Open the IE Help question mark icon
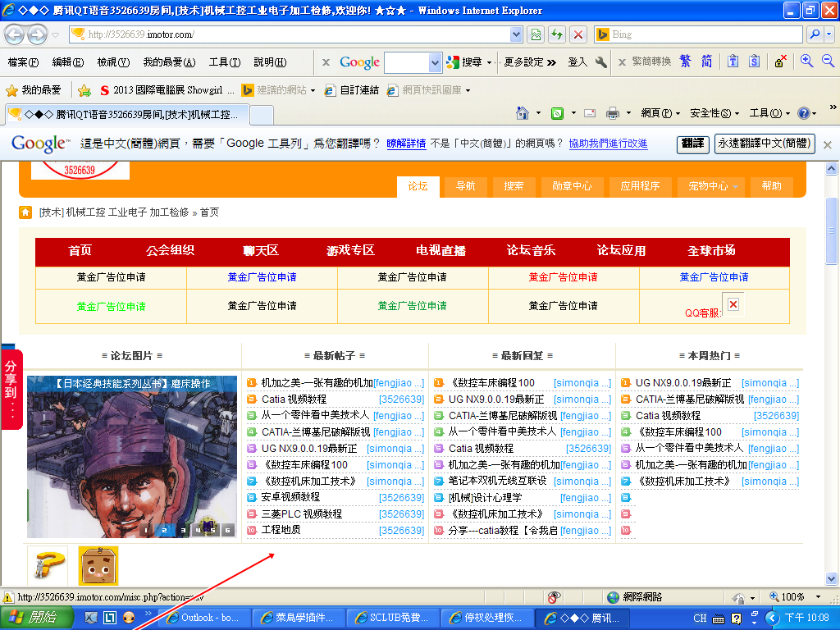The width and height of the screenshot is (840, 630). click(x=804, y=113)
